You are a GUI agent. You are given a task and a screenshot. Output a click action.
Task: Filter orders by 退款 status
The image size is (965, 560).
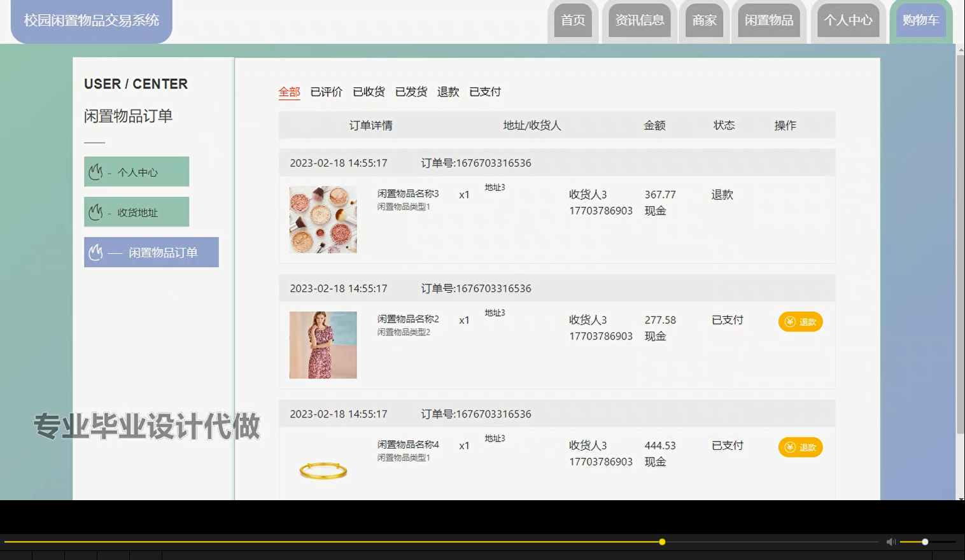click(x=447, y=92)
